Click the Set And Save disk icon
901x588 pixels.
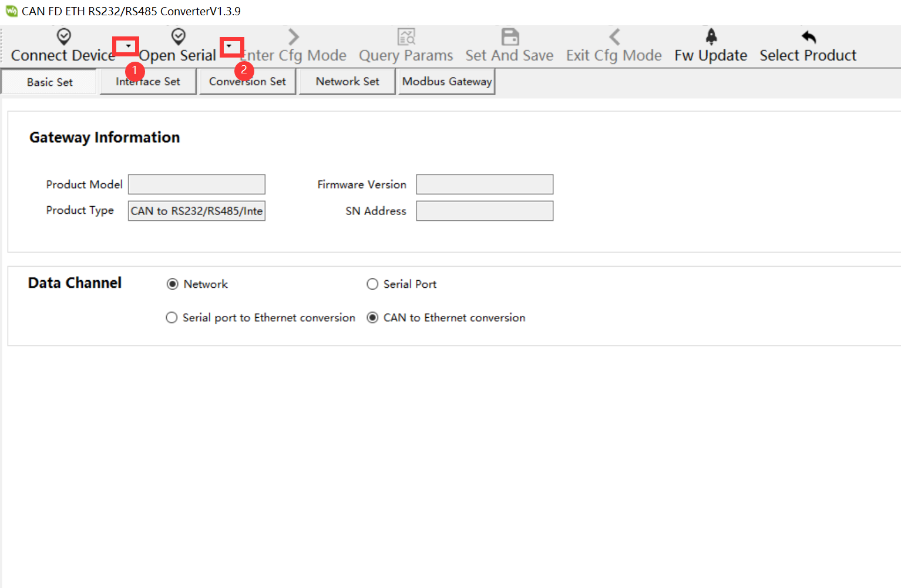click(510, 36)
